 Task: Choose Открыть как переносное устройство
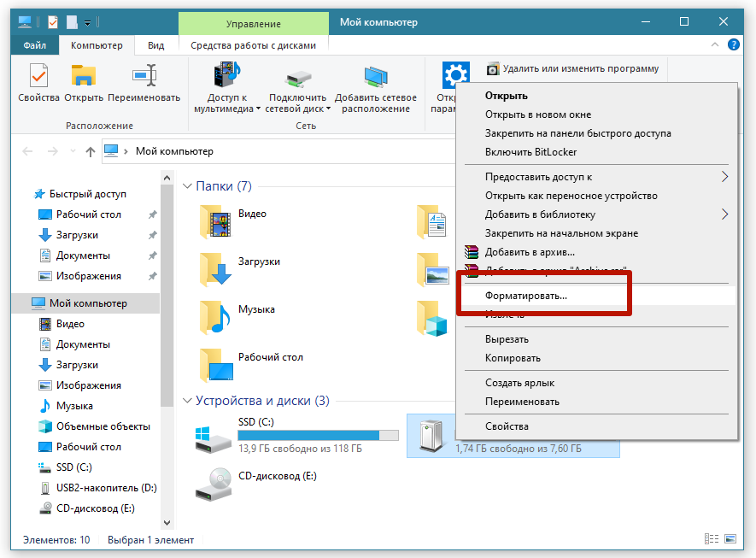pyautogui.click(x=597, y=196)
